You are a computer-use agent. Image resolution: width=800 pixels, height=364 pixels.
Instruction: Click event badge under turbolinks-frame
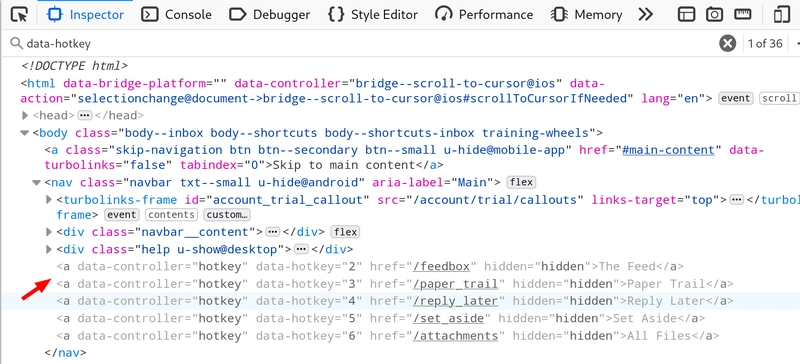pos(121,215)
